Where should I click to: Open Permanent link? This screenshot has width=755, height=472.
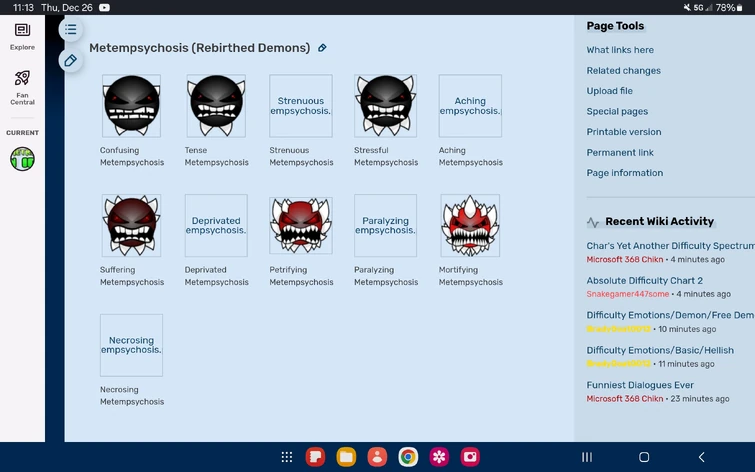pos(620,152)
